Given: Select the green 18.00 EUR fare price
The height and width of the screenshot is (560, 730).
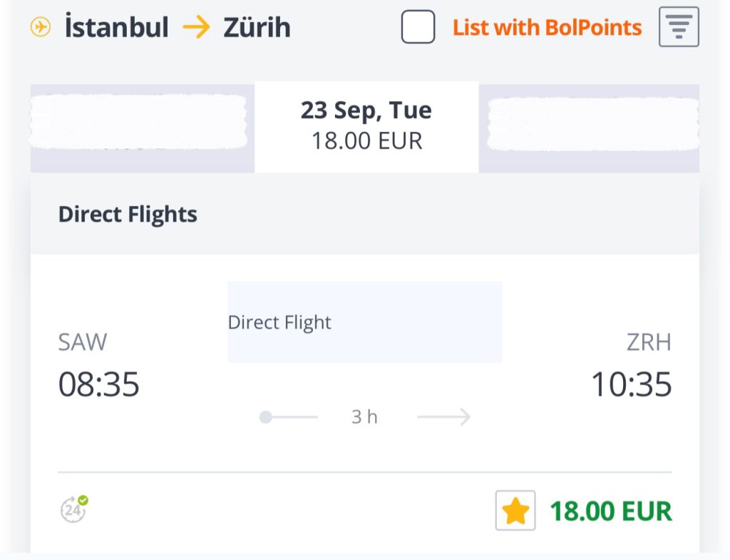Looking at the screenshot, I should coord(610,511).
